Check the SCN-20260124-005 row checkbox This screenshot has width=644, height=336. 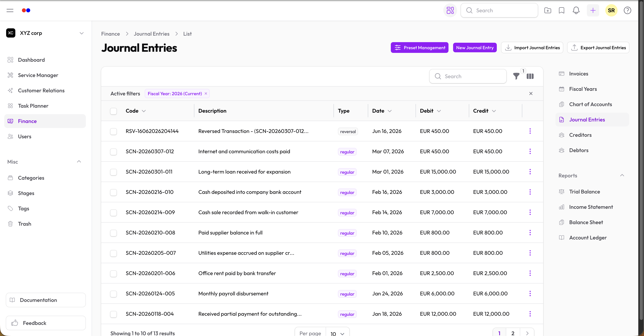[113, 294]
